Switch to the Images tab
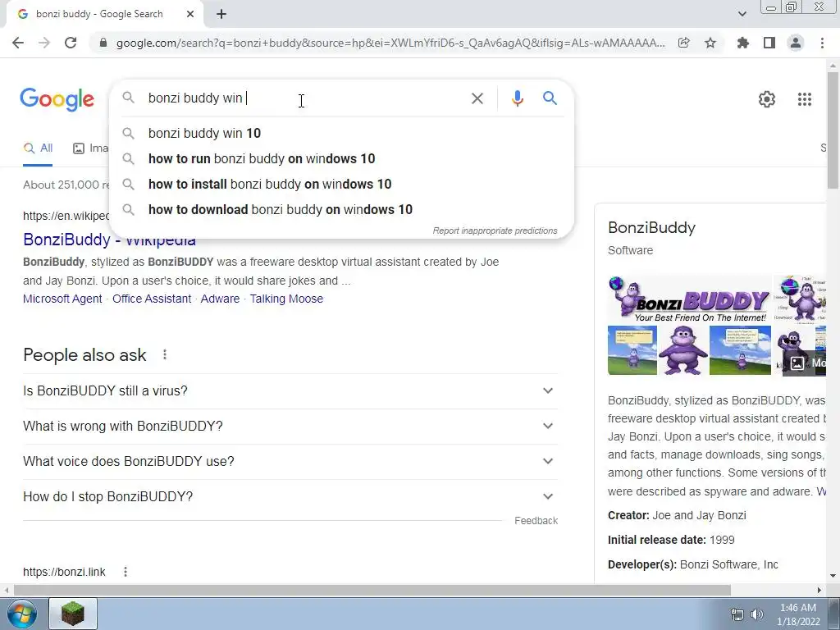The image size is (840, 630). coord(90,148)
